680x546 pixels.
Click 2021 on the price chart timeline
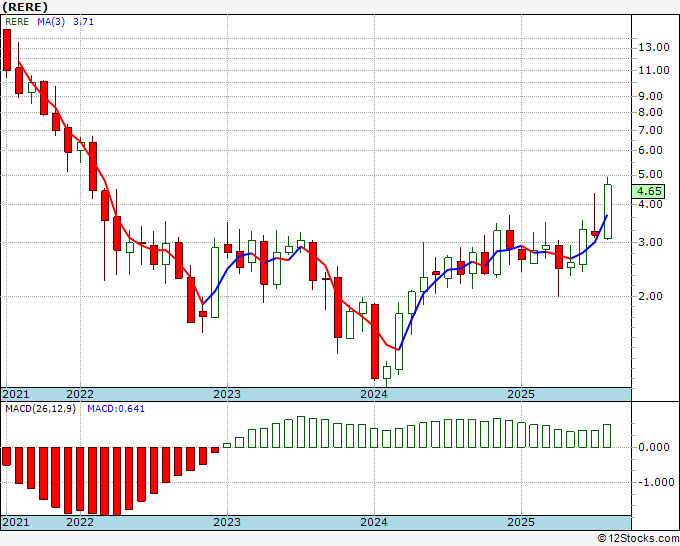pyautogui.click(x=16, y=394)
